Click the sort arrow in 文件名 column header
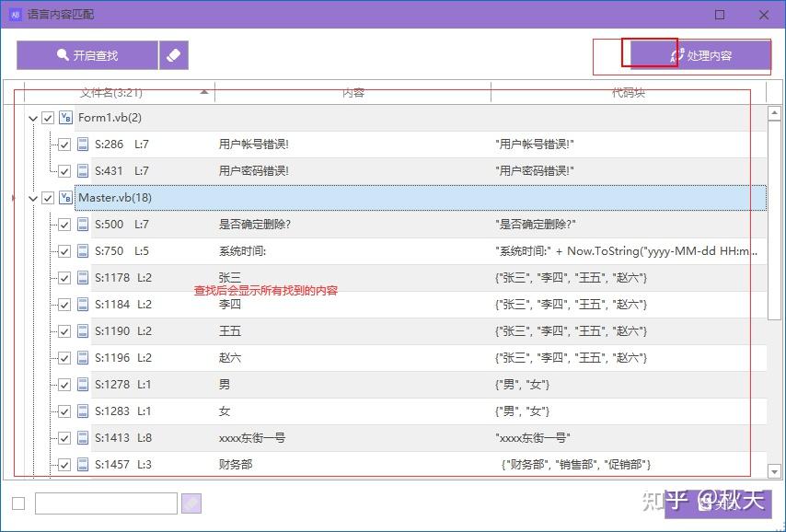This screenshot has height=532, width=786. [203, 92]
